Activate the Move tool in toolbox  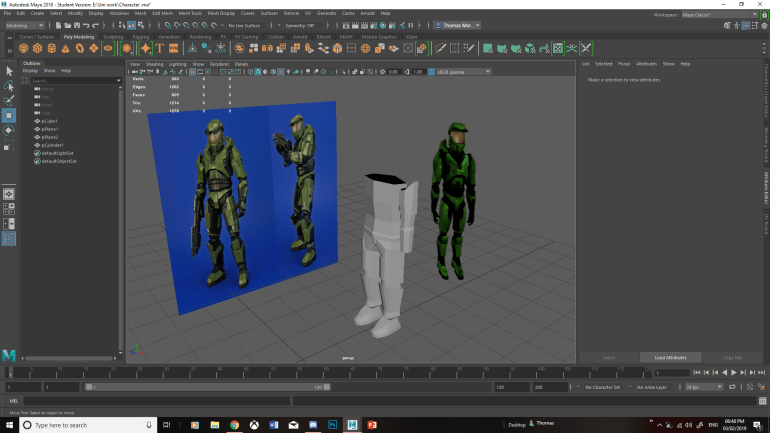tap(9, 116)
